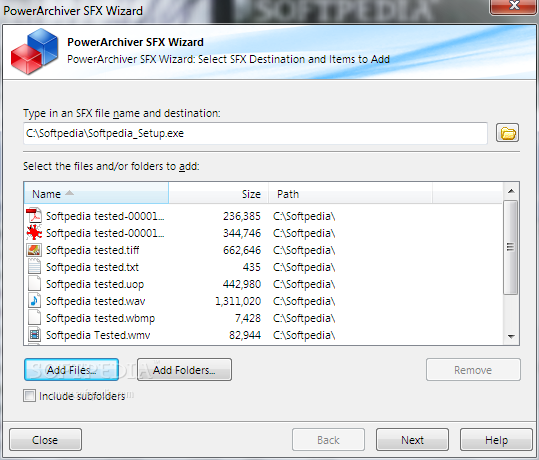The height and width of the screenshot is (460, 539).
Task: Click the file list scrollbar down arrow
Action: [x=511, y=337]
